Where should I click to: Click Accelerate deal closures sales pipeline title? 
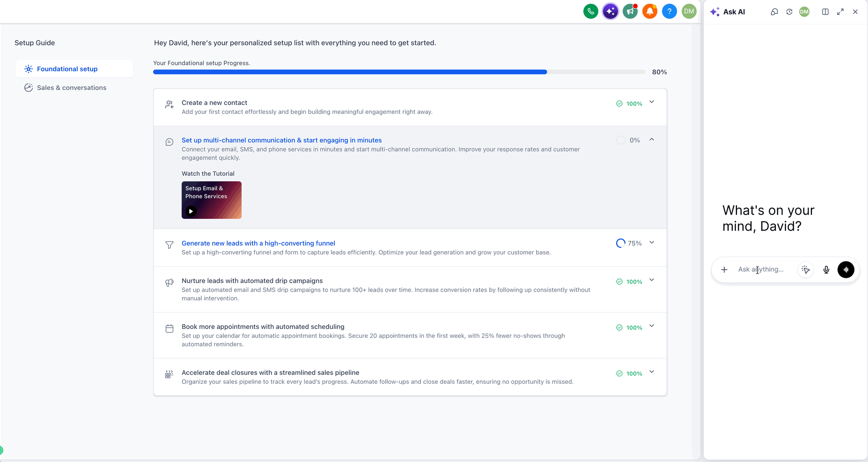tap(270, 373)
